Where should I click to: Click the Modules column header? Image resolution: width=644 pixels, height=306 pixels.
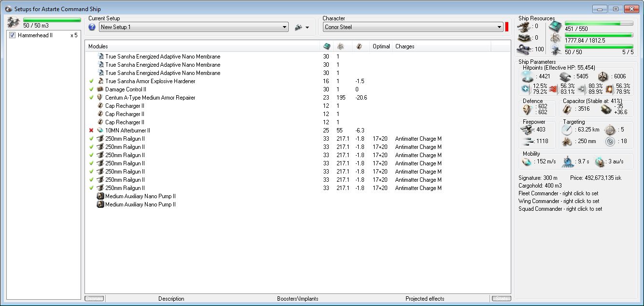pyautogui.click(x=203, y=46)
